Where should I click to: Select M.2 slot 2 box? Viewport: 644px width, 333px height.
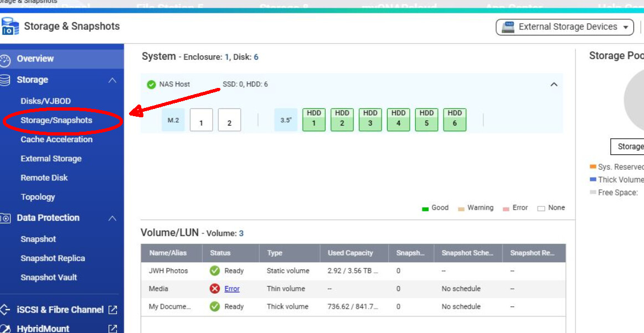(x=229, y=120)
